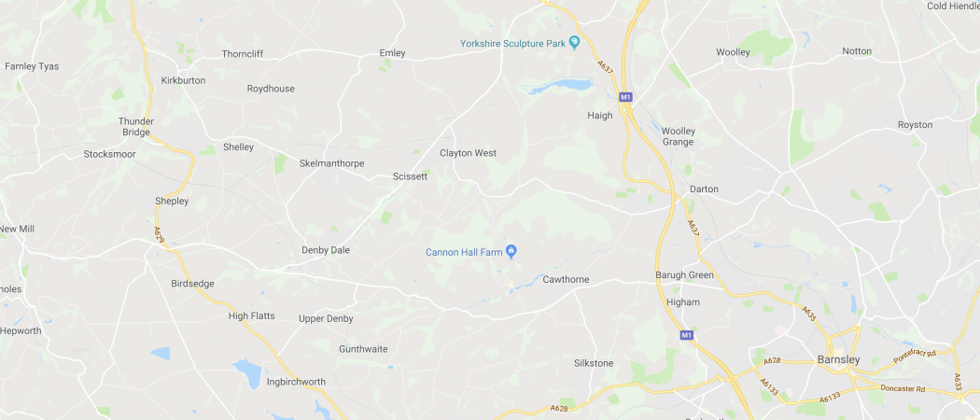Click the Skelmanthorpe place name
Screen dimensions: 980x420
332,163
